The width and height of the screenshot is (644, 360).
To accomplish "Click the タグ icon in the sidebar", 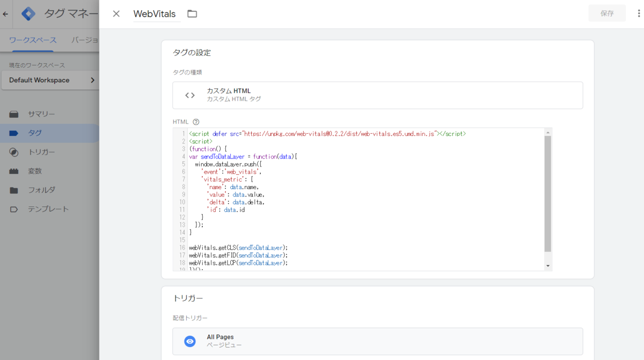I will (x=14, y=133).
